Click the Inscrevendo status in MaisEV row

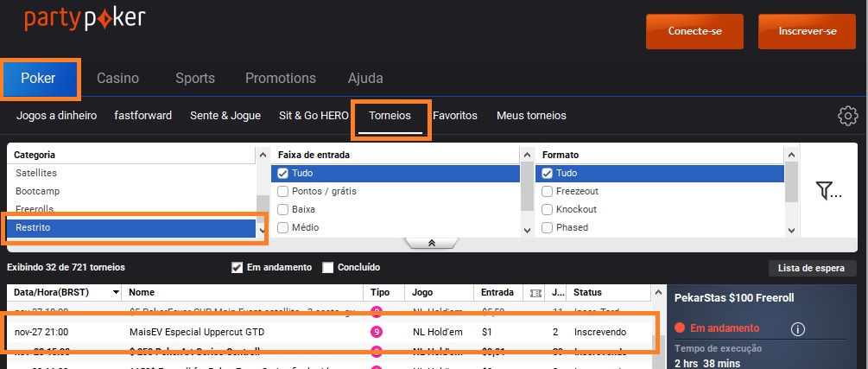600,333
